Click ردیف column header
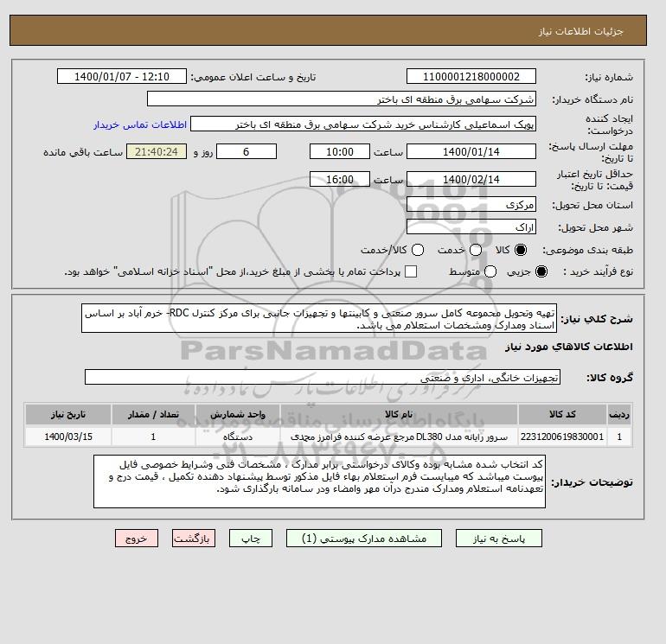The height and width of the screenshot is (644, 666). tap(619, 414)
